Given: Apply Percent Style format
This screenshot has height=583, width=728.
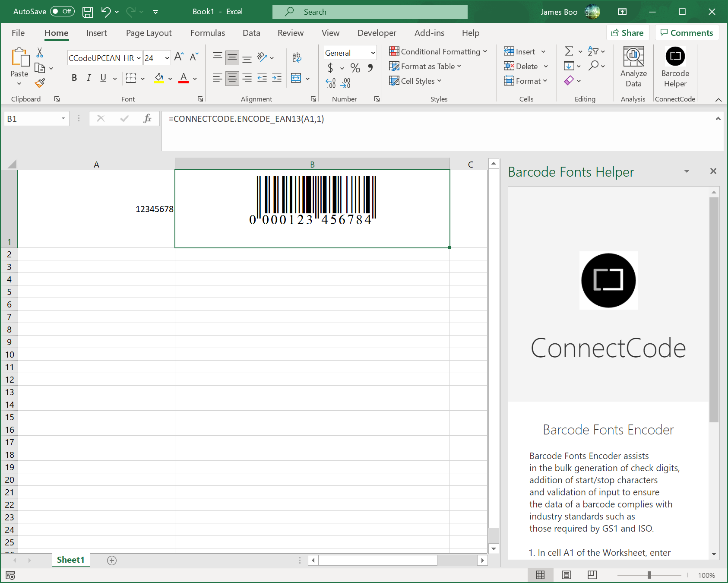Looking at the screenshot, I should (x=355, y=68).
